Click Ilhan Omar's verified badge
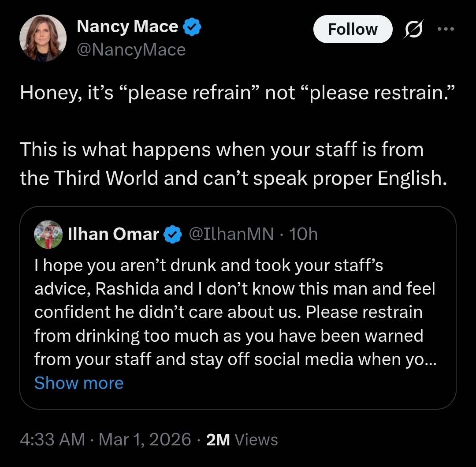476x467 pixels. 173,235
